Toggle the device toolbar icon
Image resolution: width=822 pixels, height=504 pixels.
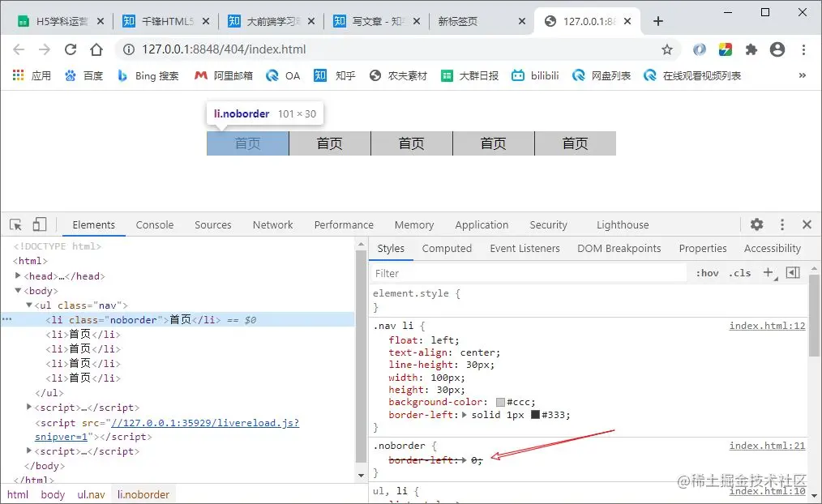point(40,224)
